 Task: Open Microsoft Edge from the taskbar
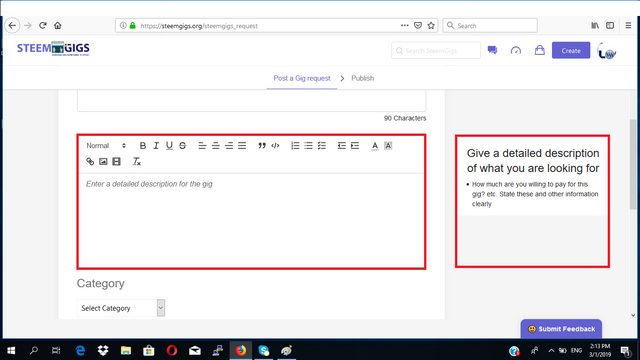pos(80,350)
